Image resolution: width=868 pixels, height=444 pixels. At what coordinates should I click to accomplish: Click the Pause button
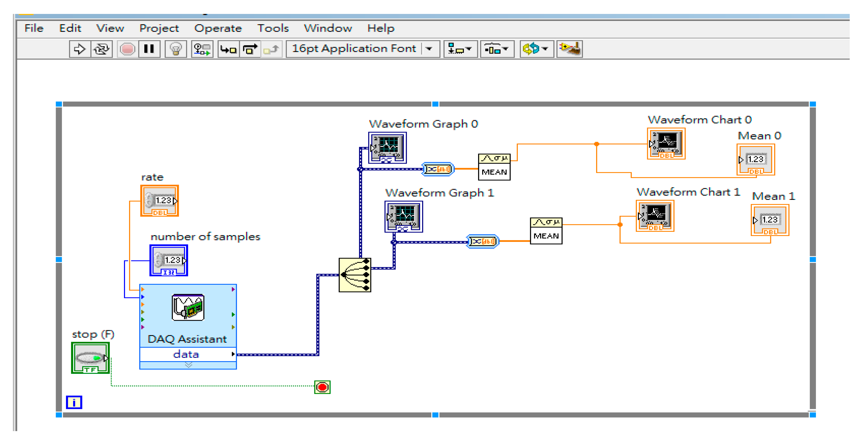point(149,49)
